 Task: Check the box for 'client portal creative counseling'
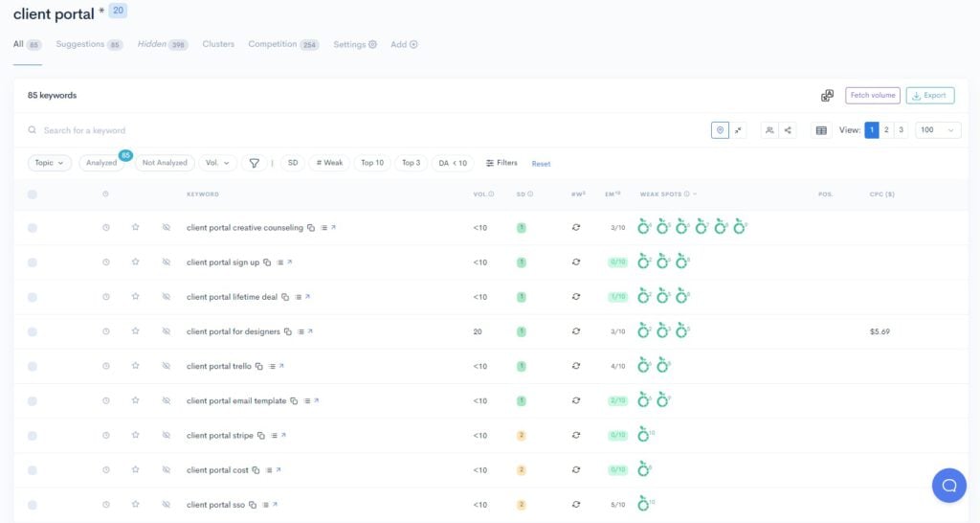[x=33, y=228]
